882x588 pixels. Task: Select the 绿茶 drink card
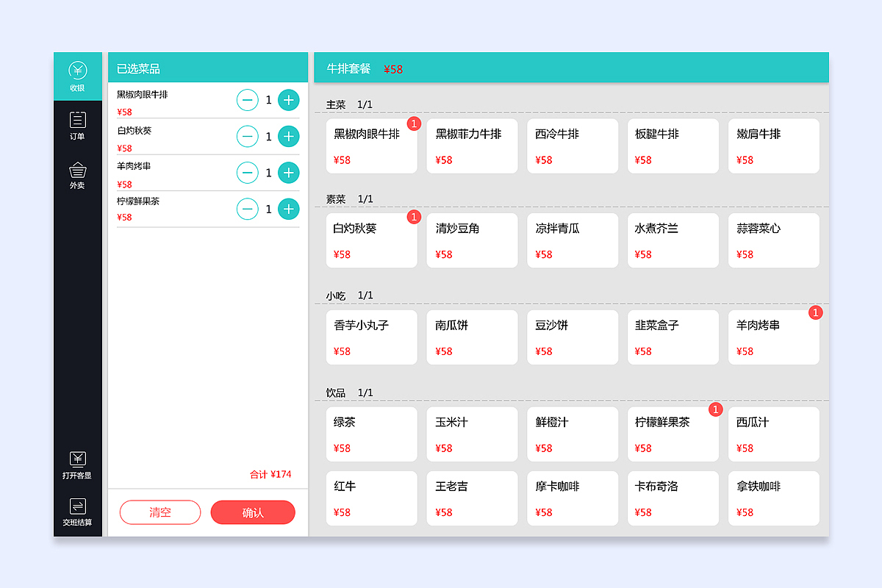pyautogui.click(x=371, y=434)
